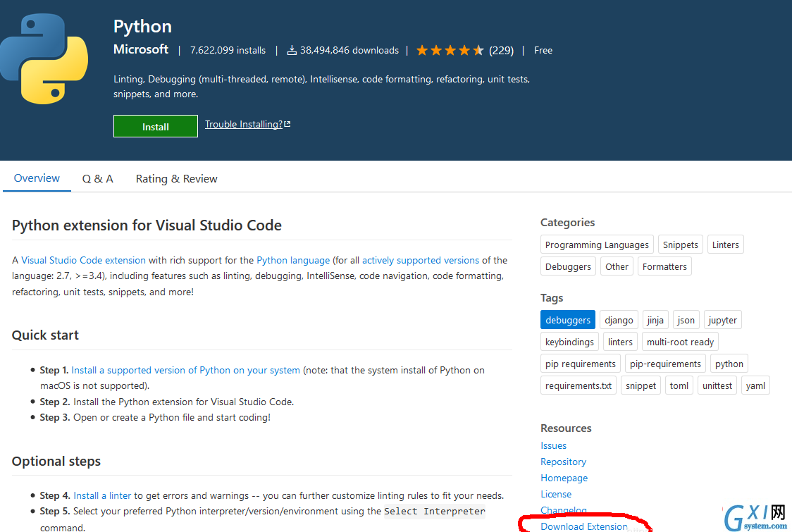Open the Install a linter link

pyautogui.click(x=102, y=495)
